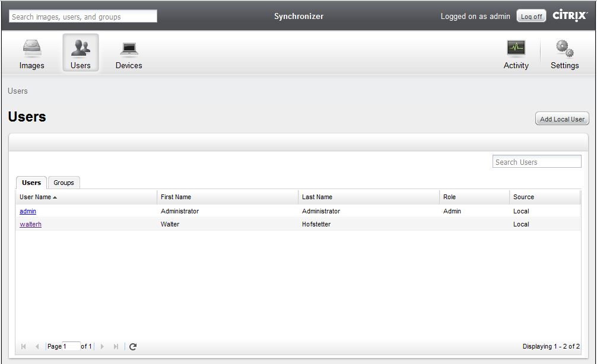
Task: Sort table by Source column header
Action: [523, 197]
